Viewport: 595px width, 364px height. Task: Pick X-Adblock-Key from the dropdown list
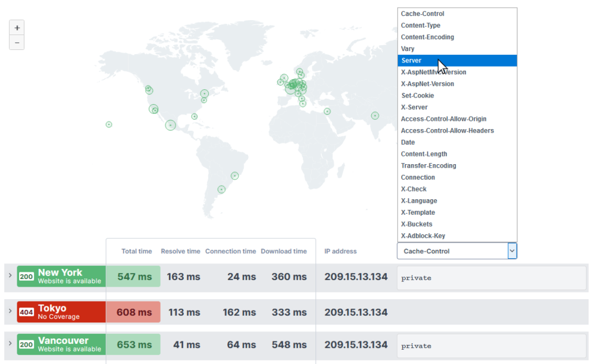pyautogui.click(x=422, y=236)
